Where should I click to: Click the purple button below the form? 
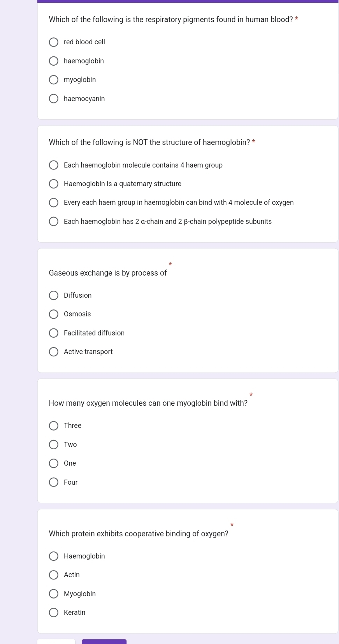click(104, 642)
